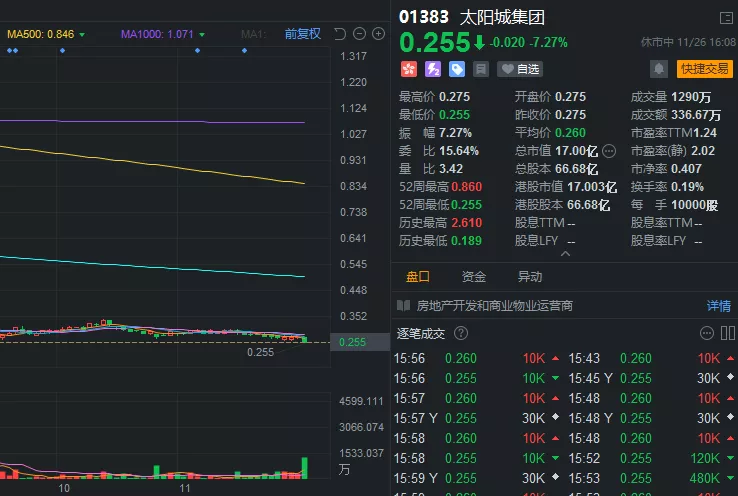
Task: Toggle 自选 watchlist heart button
Action: [x=520, y=69]
